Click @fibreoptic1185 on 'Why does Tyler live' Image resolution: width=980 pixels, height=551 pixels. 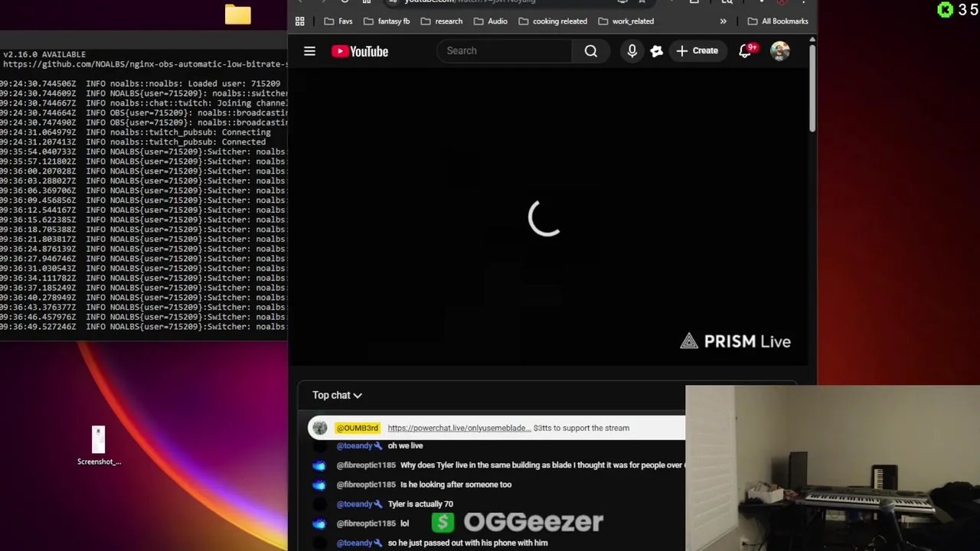point(366,465)
